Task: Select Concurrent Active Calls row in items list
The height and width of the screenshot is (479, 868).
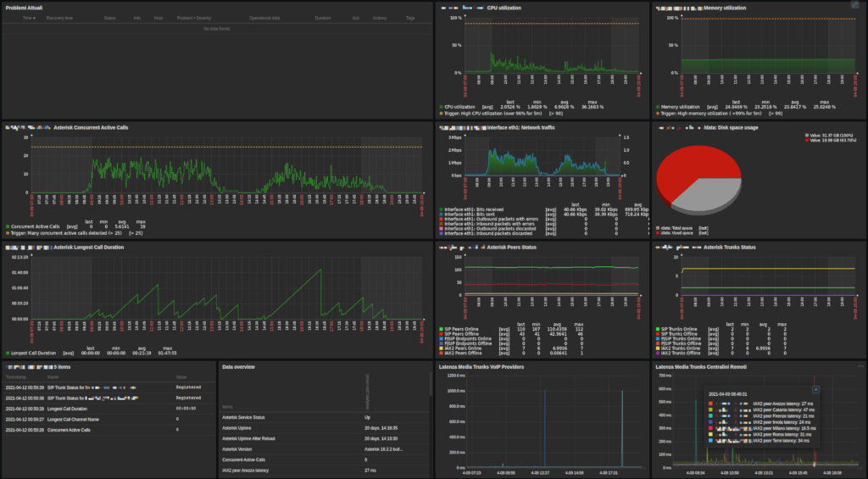Action: click(109, 430)
